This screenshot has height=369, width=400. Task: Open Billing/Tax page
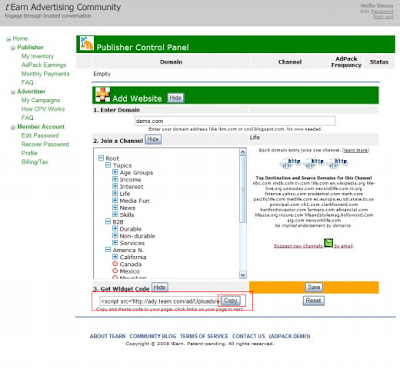pyautogui.click(x=35, y=162)
